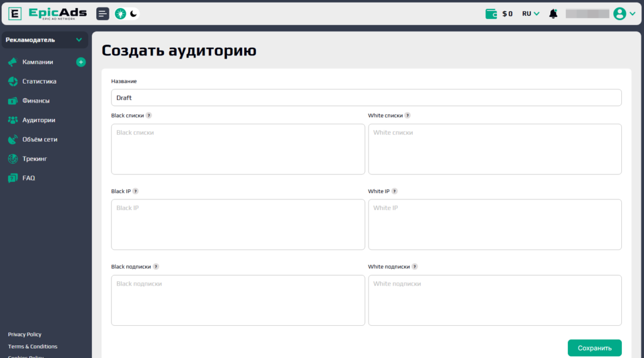The height and width of the screenshot is (358, 644).
Task: Open notifications via the bell icon
Action: pos(553,14)
